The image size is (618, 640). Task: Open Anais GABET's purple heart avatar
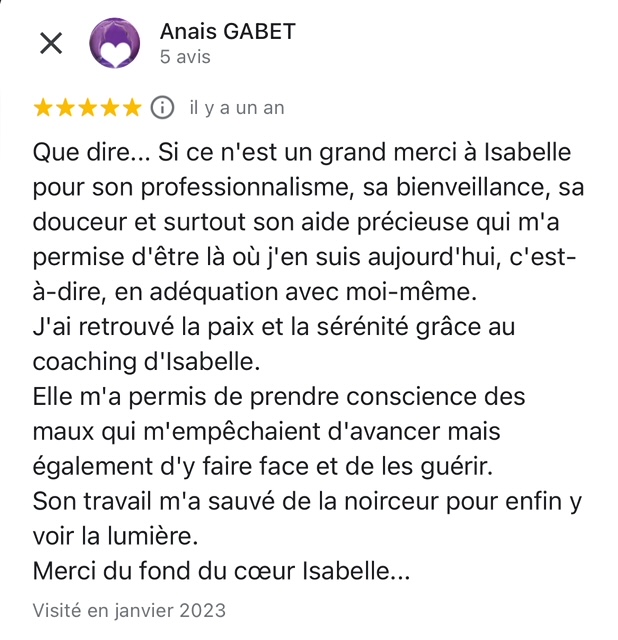115,43
